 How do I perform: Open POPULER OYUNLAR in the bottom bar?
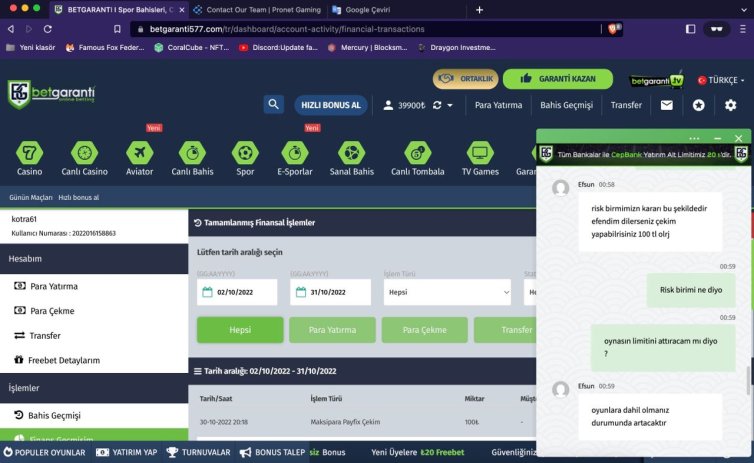tap(44, 452)
